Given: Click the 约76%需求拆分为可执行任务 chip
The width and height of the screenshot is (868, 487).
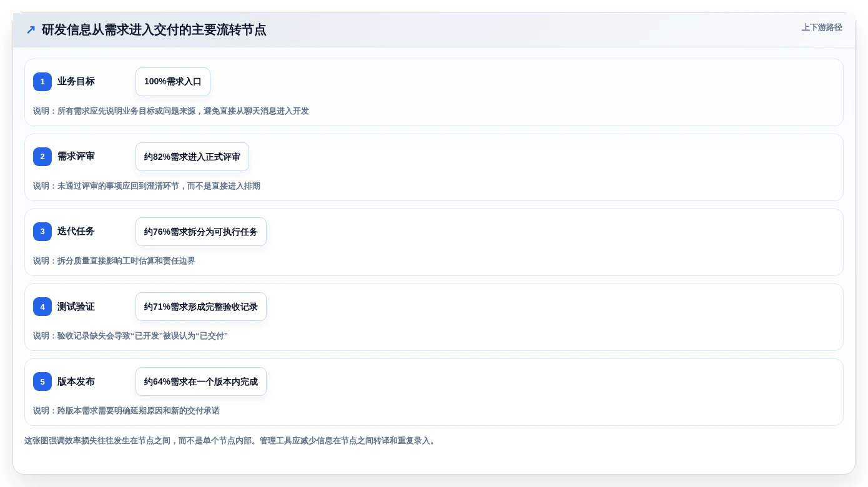Looking at the screenshot, I should click(201, 232).
